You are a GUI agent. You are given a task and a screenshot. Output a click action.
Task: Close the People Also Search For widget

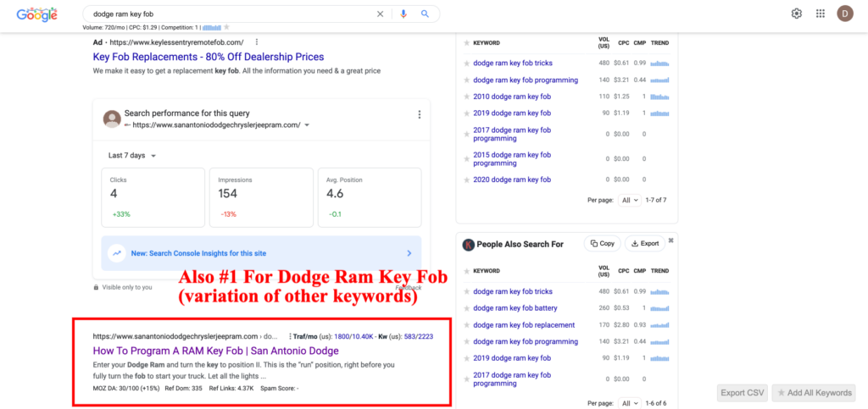(x=671, y=240)
